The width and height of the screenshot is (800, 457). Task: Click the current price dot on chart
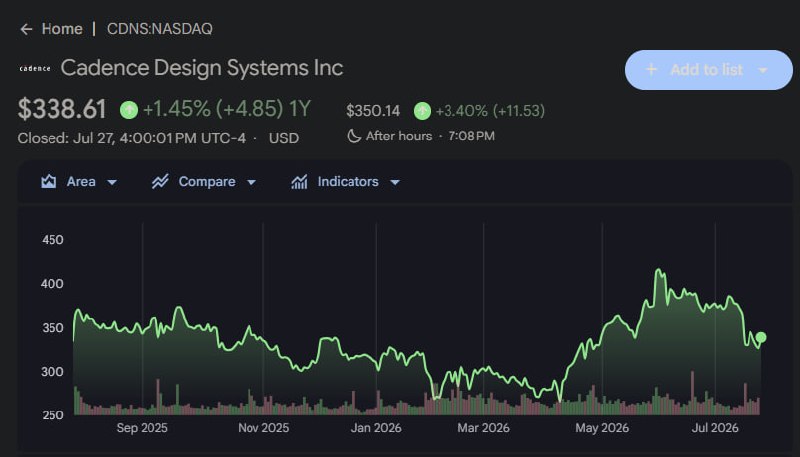click(761, 337)
